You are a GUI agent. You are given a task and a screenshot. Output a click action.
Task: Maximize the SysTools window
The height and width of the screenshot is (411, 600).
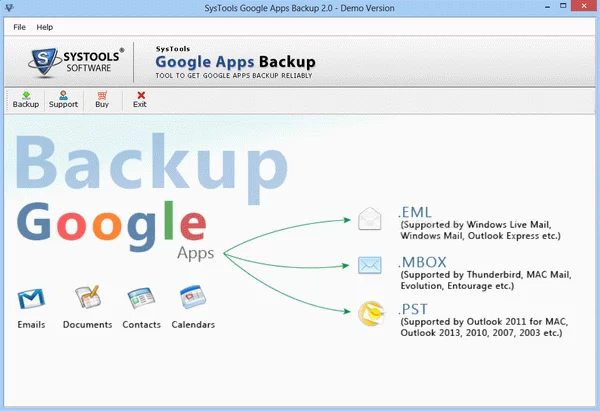(x=563, y=6)
